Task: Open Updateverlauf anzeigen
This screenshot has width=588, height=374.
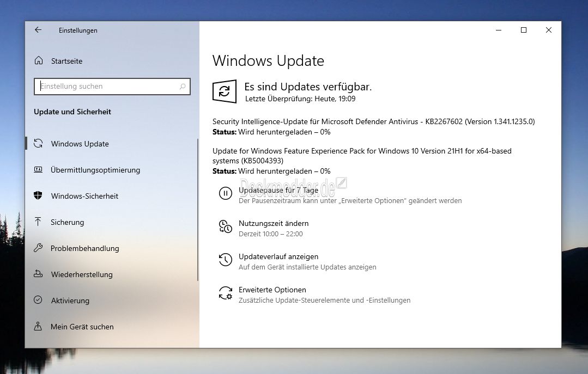Action: [278, 257]
